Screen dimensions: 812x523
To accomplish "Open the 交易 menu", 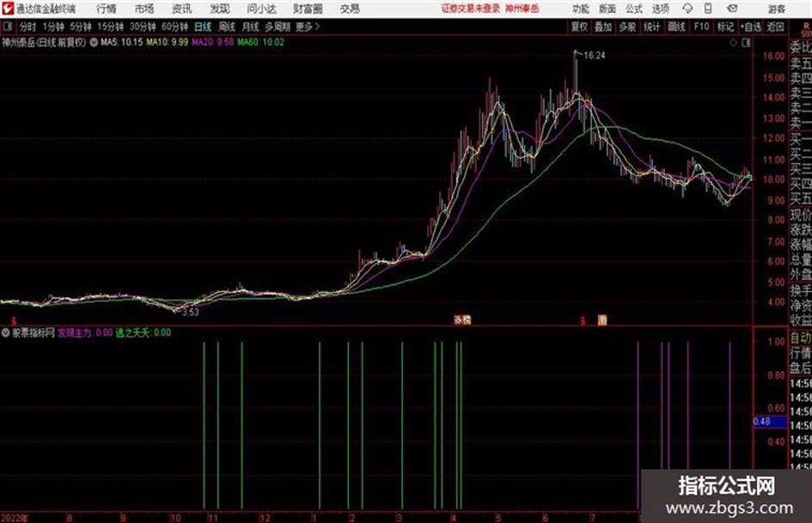I will pyautogui.click(x=350, y=9).
